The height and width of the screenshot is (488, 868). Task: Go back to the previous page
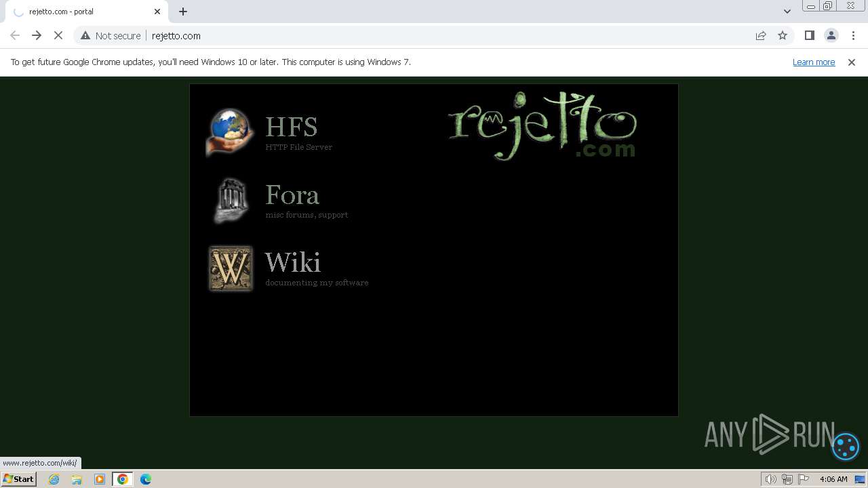[x=15, y=35]
